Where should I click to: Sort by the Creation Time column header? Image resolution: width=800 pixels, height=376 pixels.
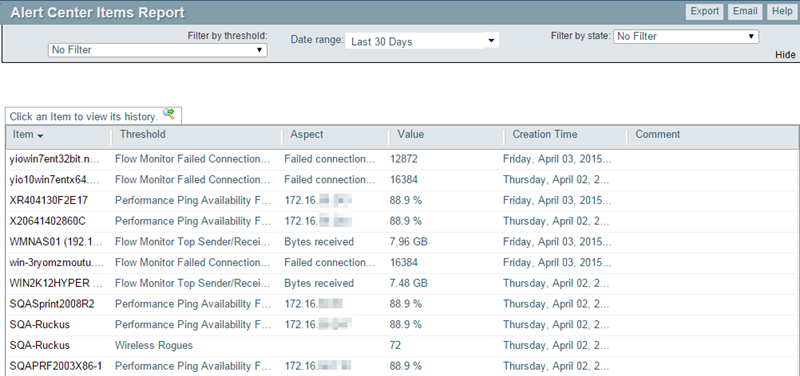(545, 134)
